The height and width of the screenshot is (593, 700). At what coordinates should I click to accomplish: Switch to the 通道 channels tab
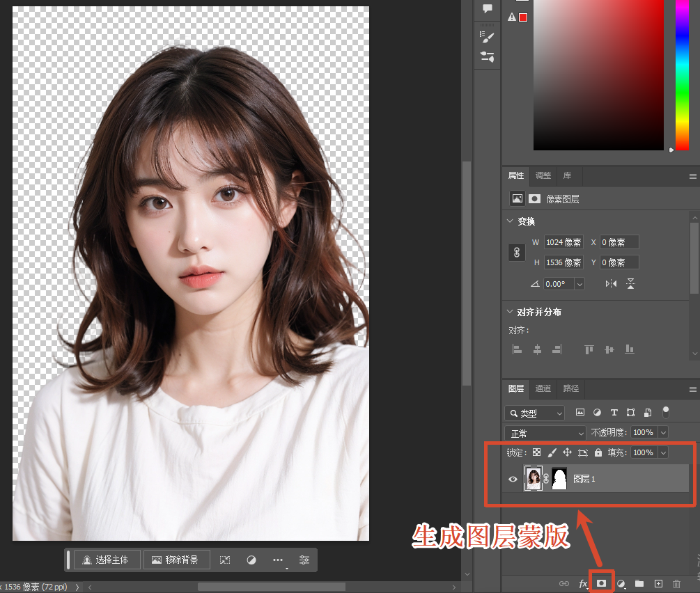click(543, 389)
